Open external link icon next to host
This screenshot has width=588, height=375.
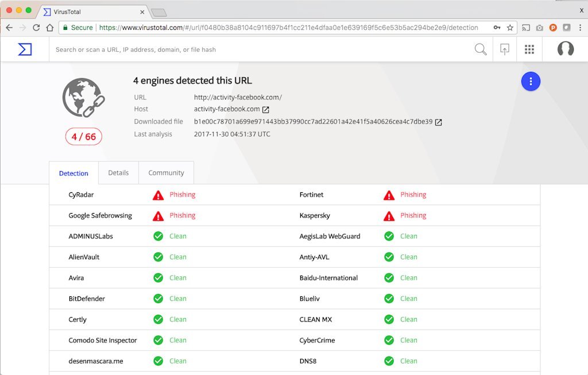[266, 110]
